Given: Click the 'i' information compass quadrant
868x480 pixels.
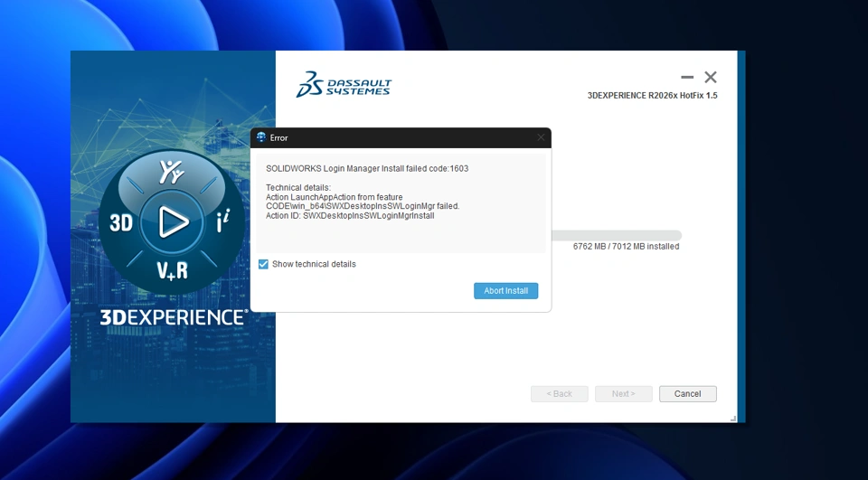Looking at the screenshot, I should tap(222, 221).
